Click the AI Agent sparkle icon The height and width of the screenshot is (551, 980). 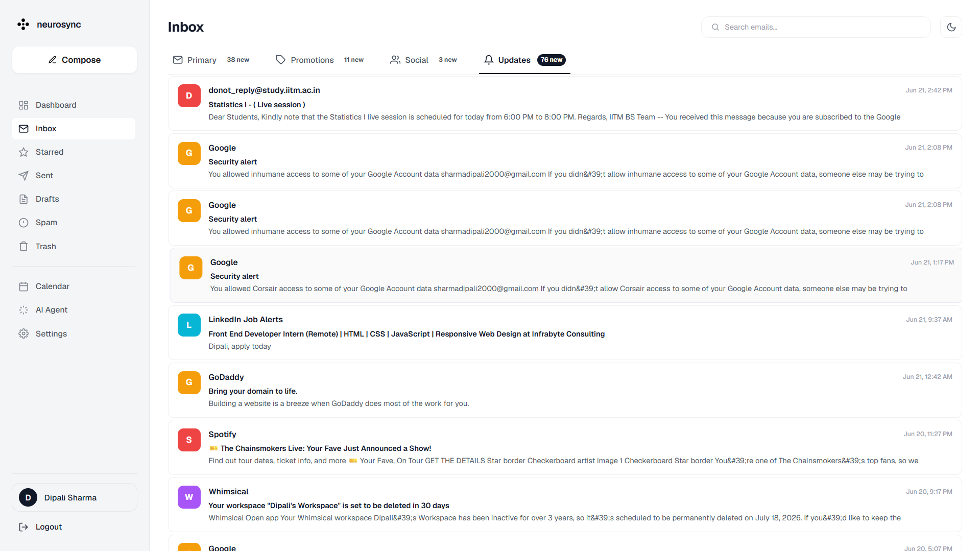[23, 310]
